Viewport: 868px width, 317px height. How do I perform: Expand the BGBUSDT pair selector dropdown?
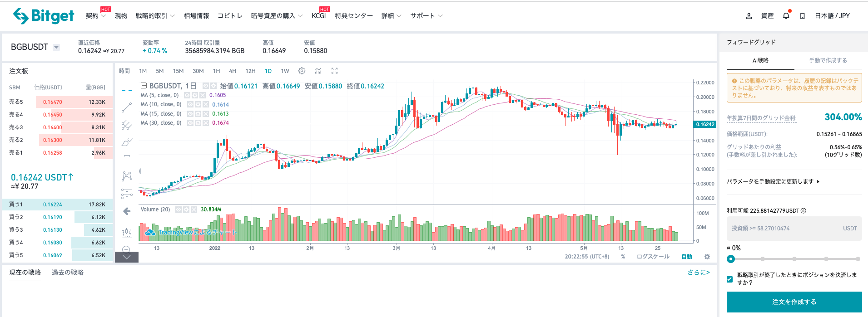[x=56, y=47]
